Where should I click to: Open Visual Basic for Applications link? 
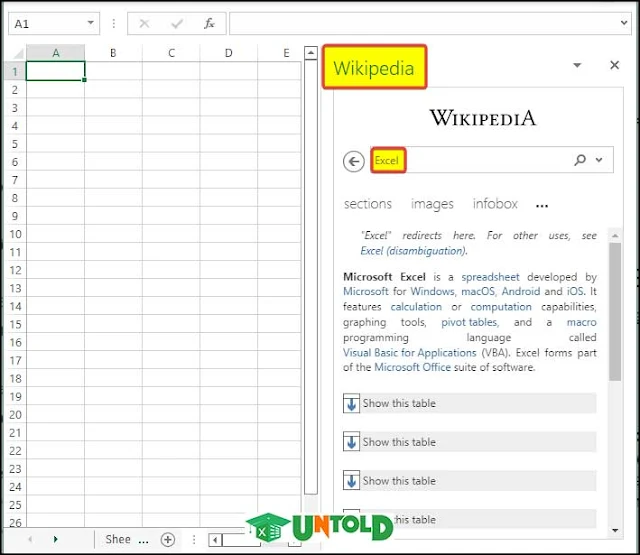[x=409, y=353]
